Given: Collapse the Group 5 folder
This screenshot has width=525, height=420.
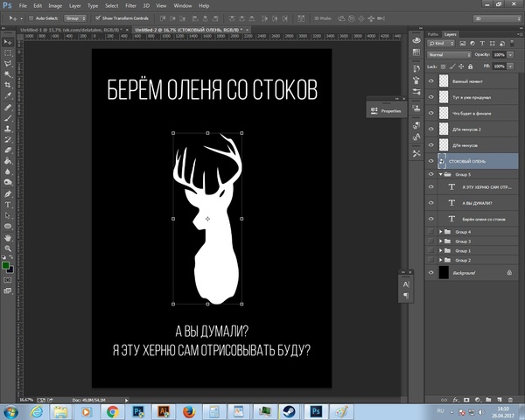Looking at the screenshot, I should coord(439,173).
